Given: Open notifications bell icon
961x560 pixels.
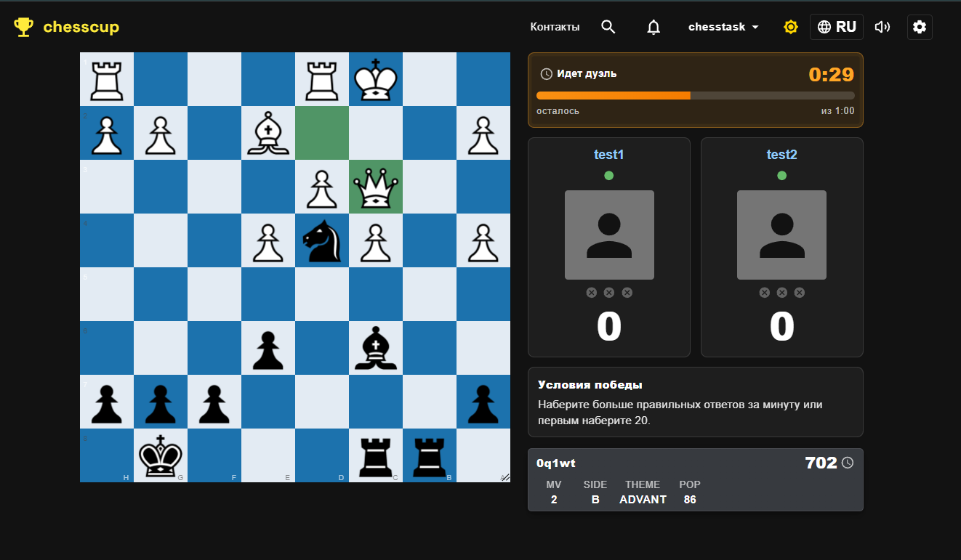Looking at the screenshot, I should [x=654, y=27].
